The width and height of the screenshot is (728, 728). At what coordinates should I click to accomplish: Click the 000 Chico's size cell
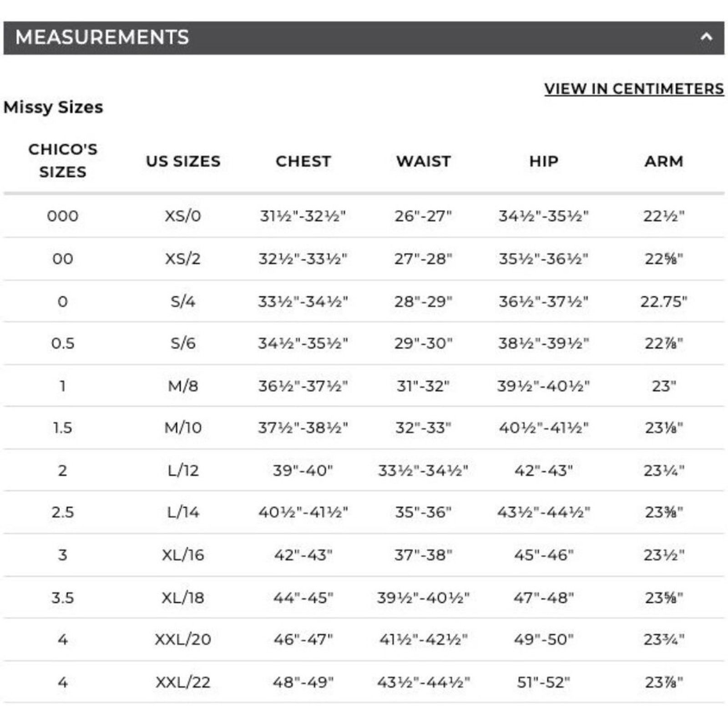coord(63,216)
